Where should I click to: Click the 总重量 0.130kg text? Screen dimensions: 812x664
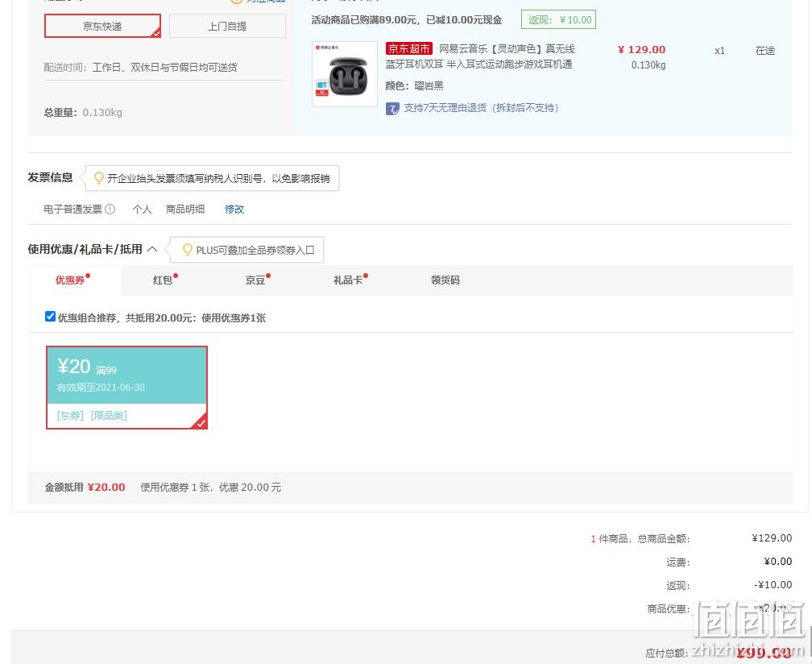click(x=83, y=112)
